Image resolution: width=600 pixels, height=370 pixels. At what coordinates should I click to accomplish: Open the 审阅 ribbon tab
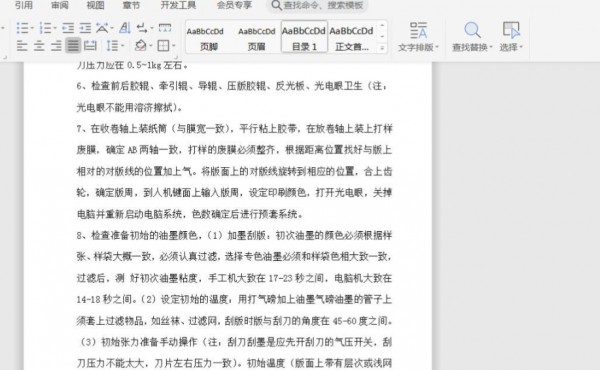tap(60, 5)
